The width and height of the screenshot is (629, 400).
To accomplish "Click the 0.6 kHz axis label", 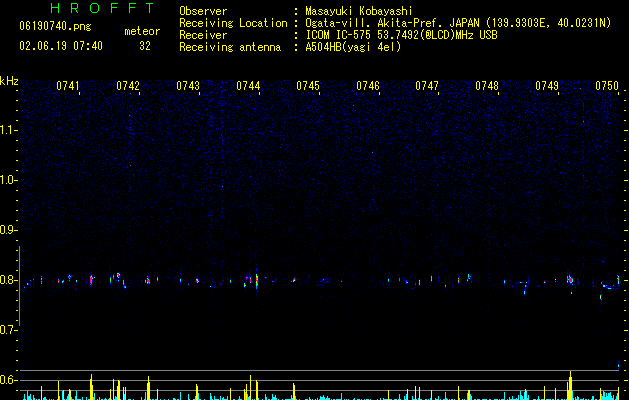I will [x=9, y=380].
